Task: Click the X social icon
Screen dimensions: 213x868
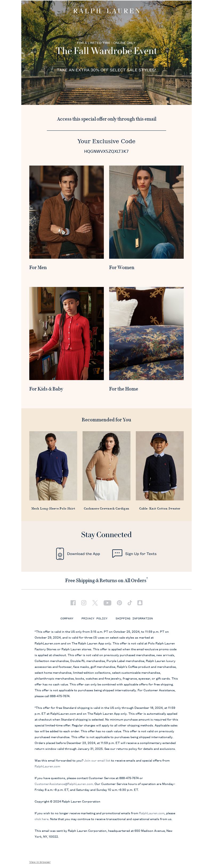Action: 95,603
